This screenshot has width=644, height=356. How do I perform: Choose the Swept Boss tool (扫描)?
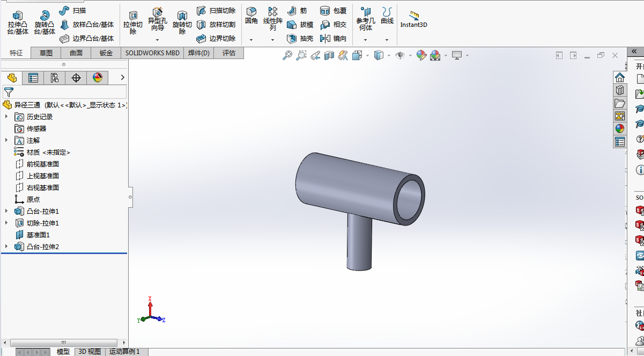(x=72, y=10)
